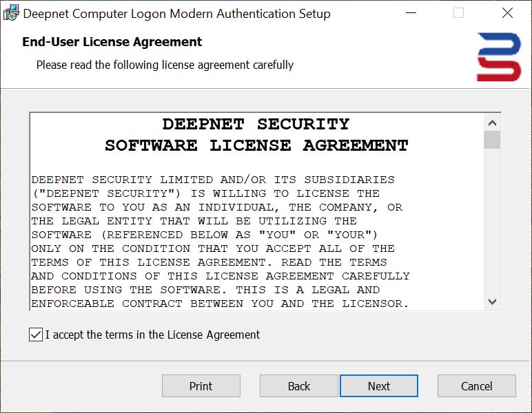Click the greyed-out maximize button
This screenshot has height=413, width=532.
(x=458, y=13)
